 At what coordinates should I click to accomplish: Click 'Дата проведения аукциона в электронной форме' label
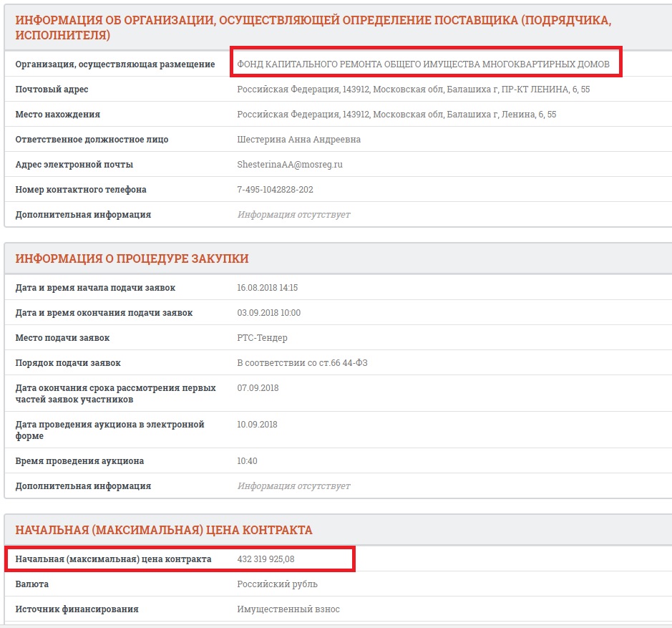109,430
